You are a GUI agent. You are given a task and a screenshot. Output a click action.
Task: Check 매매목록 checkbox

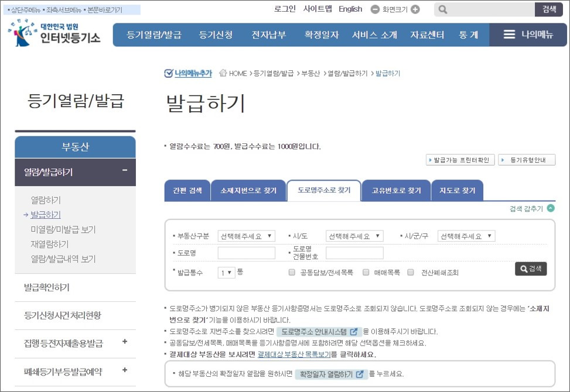coord(366,272)
